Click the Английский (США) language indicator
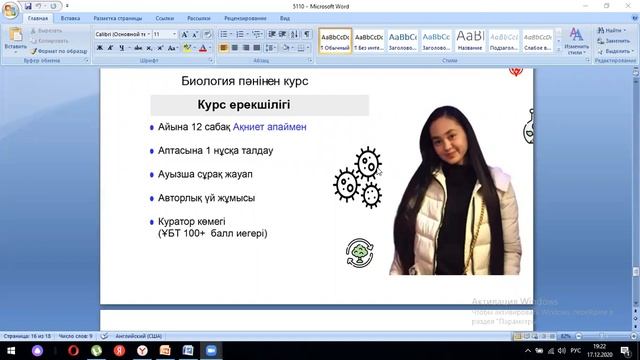This screenshot has height=360, width=640. (x=138, y=336)
